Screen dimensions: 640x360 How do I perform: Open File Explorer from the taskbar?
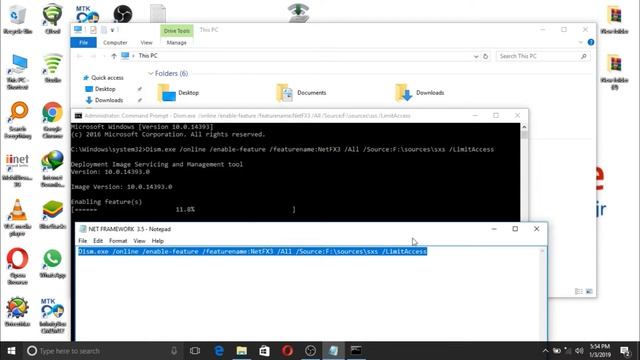tap(242, 351)
